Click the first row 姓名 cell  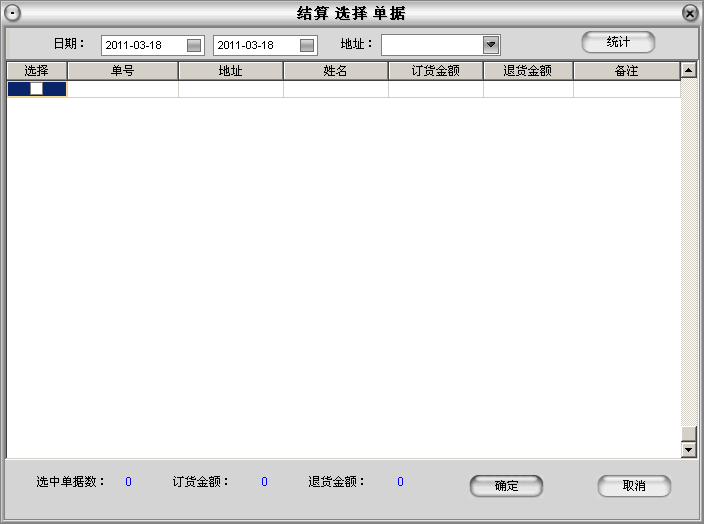coord(336,89)
